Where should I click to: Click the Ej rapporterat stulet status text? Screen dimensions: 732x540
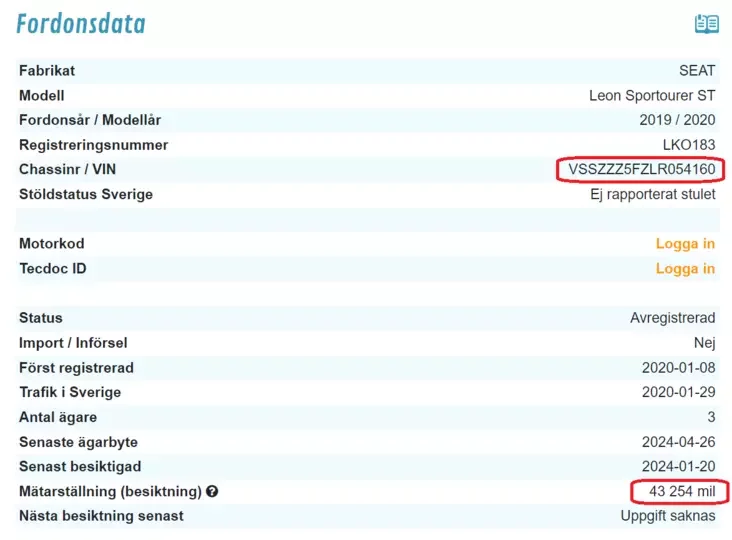[653, 195]
